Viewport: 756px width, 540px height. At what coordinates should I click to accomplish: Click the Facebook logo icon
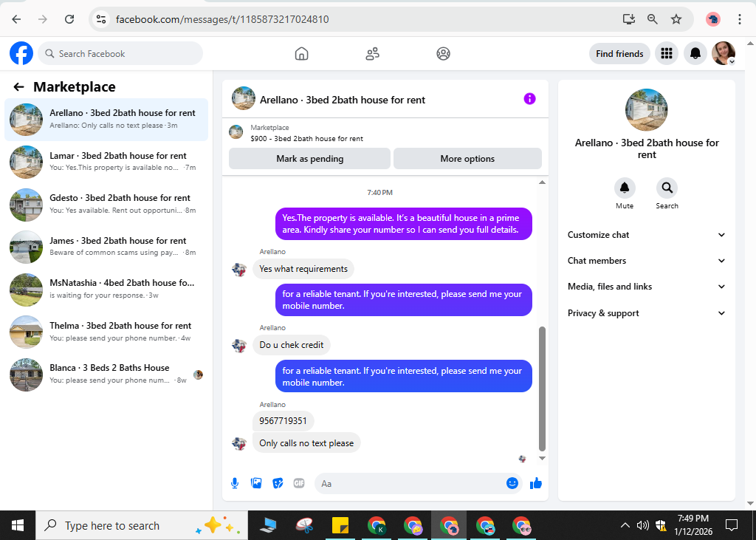pos(21,53)
